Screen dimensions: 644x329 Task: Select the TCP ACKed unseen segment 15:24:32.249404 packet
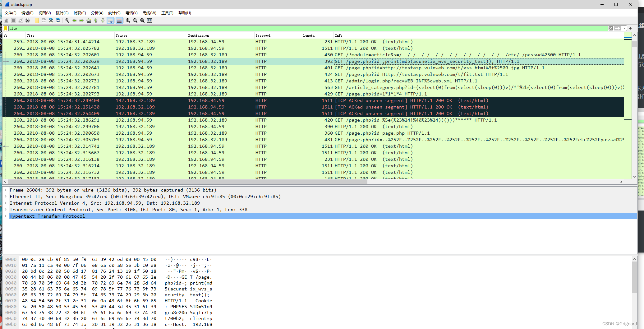(x=313, y=100)
